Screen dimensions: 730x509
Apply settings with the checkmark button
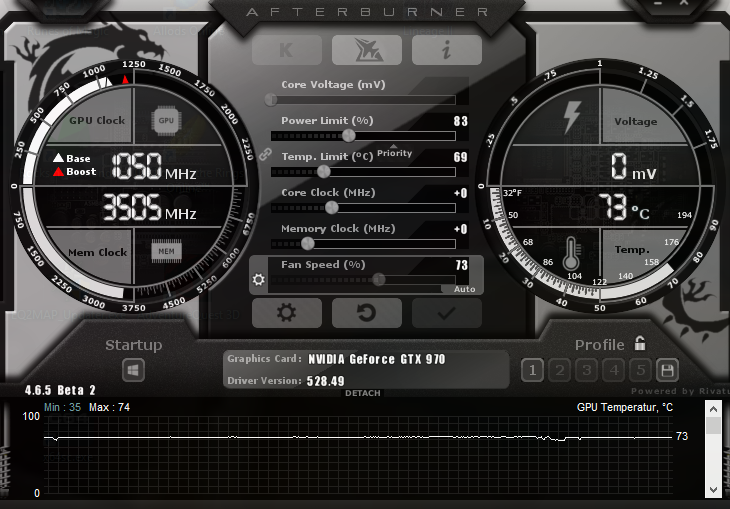point(446,313)
